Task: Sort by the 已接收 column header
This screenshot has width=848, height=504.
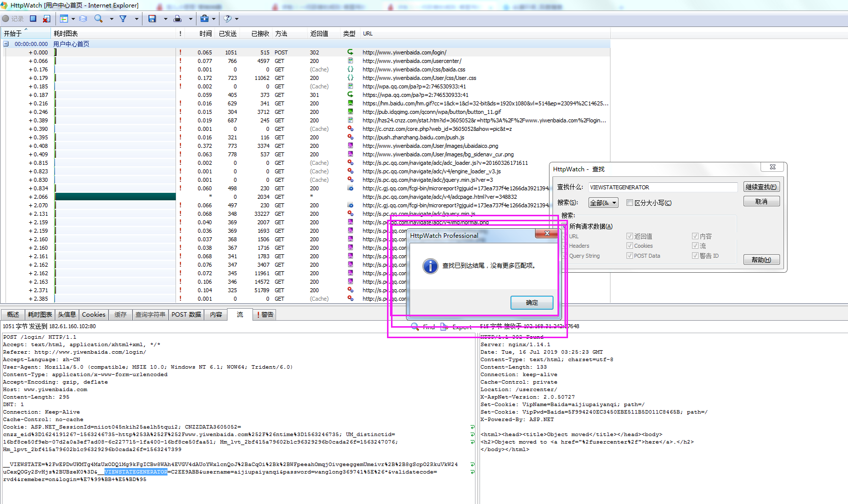Action: 260,33
